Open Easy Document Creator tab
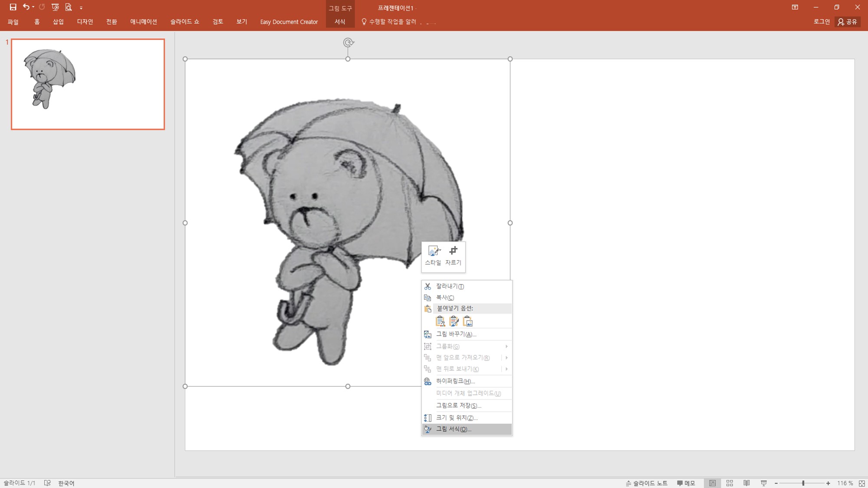Image resolution: width=868 pixels, height=488 pixels. pos(289,22)
